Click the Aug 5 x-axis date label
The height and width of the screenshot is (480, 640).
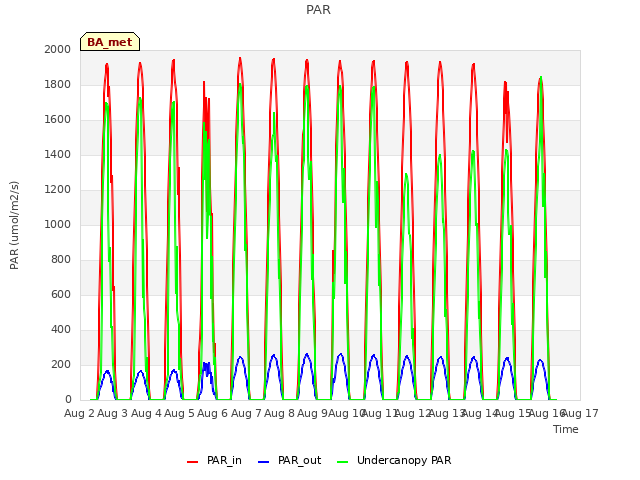point(179,413)
